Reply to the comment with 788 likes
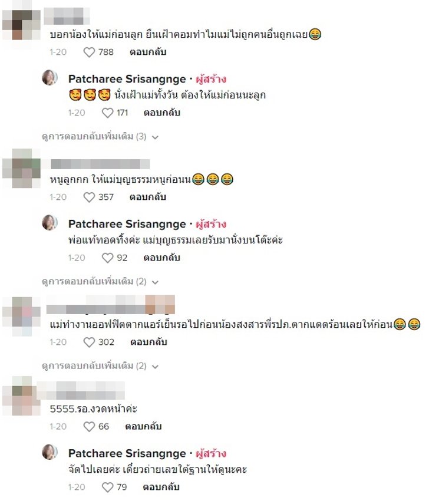This screenshot has width=429, height=504. (x=148, y=52)
